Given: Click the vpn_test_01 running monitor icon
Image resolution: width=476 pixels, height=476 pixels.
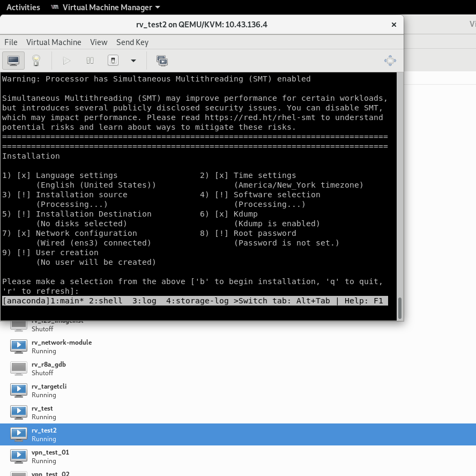Looking at the screenshot, I should [x=19, y=456].
